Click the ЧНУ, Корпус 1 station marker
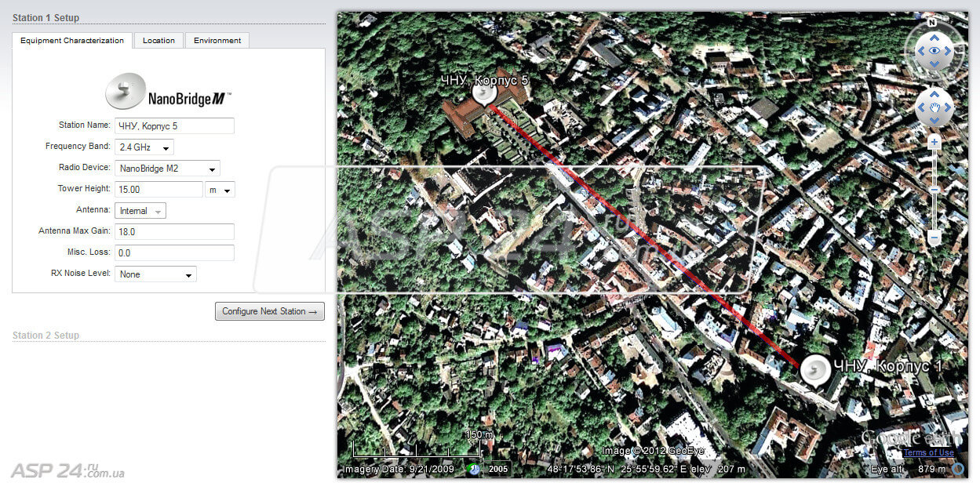 (x=816, y=370)
